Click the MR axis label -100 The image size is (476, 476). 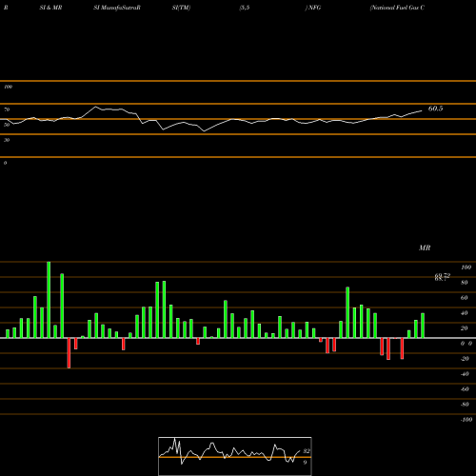click(x=466, y=420)
